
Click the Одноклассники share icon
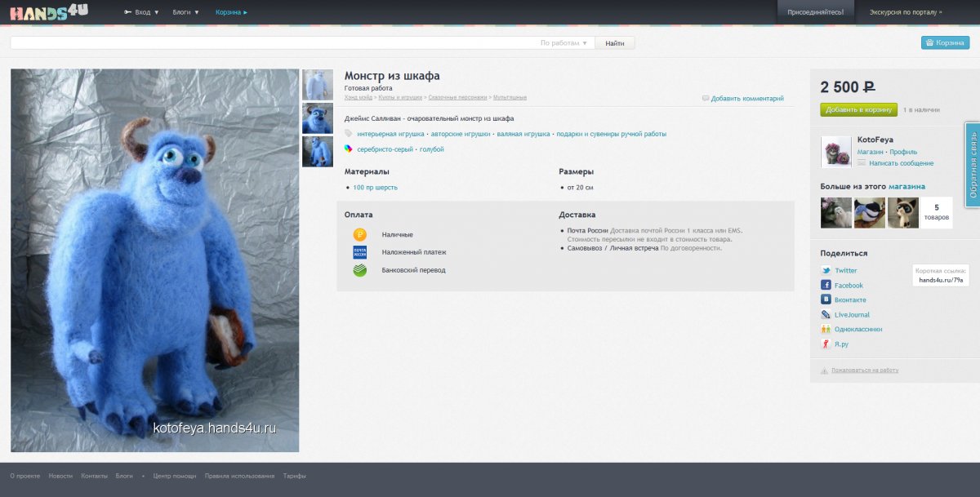pyautogui.click(x=826, y=329)
